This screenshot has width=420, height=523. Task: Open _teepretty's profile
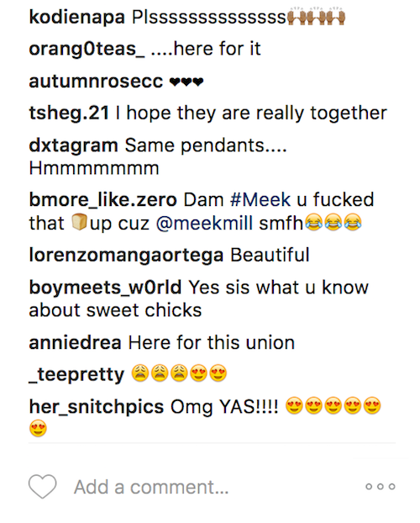76,375
